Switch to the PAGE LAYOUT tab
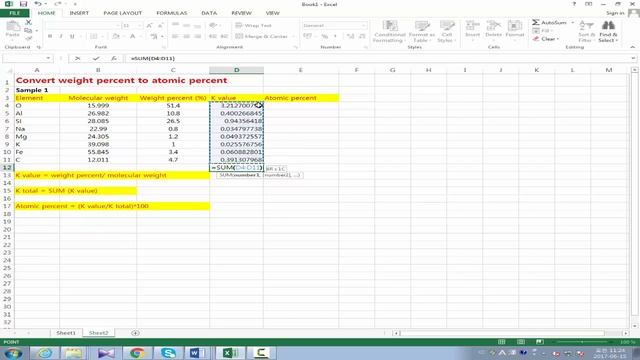640x360 pixels. point(122,13)
